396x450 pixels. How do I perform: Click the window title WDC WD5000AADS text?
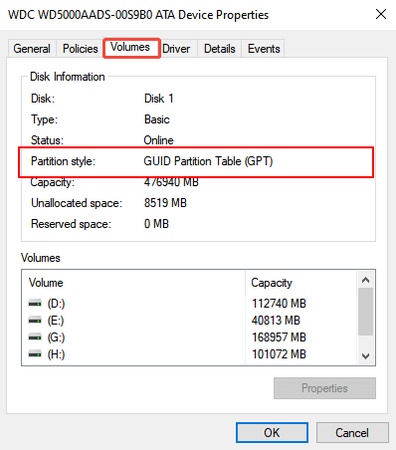(138, 15)
